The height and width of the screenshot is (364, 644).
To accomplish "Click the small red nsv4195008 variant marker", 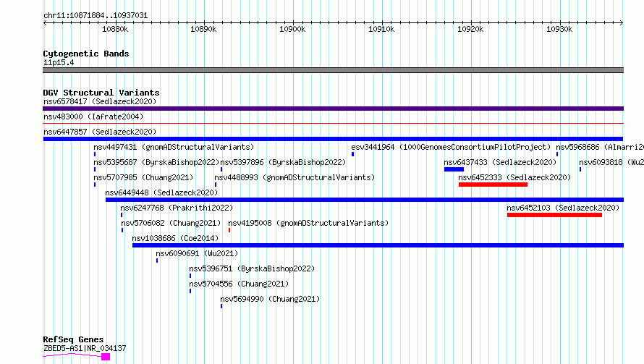I will 229,230.
